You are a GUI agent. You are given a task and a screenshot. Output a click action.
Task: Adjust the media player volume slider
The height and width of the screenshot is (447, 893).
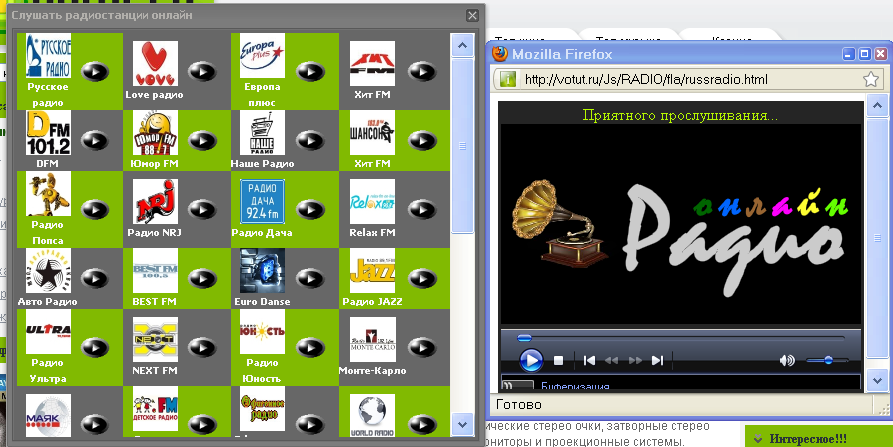(x=827, y=360)
